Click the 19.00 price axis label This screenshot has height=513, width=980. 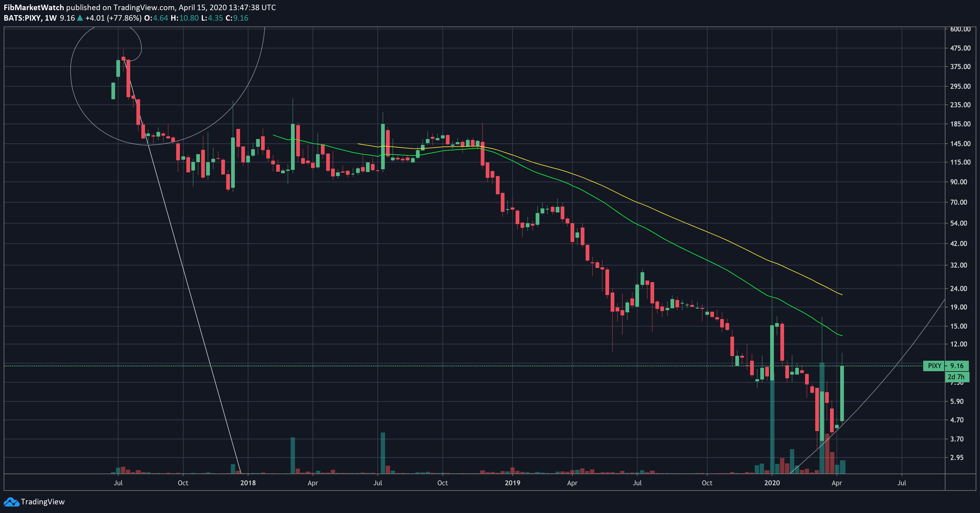[958, 307]
